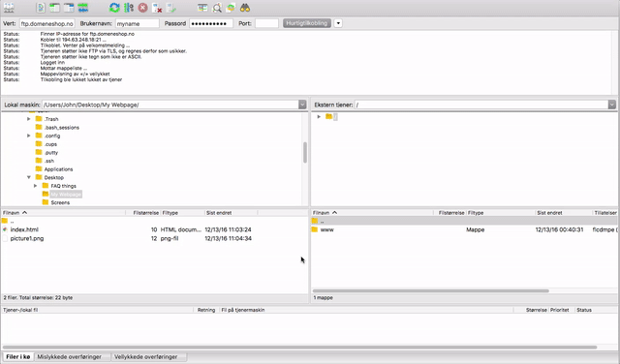
Task: Click the Port input field
Action: 267,23
